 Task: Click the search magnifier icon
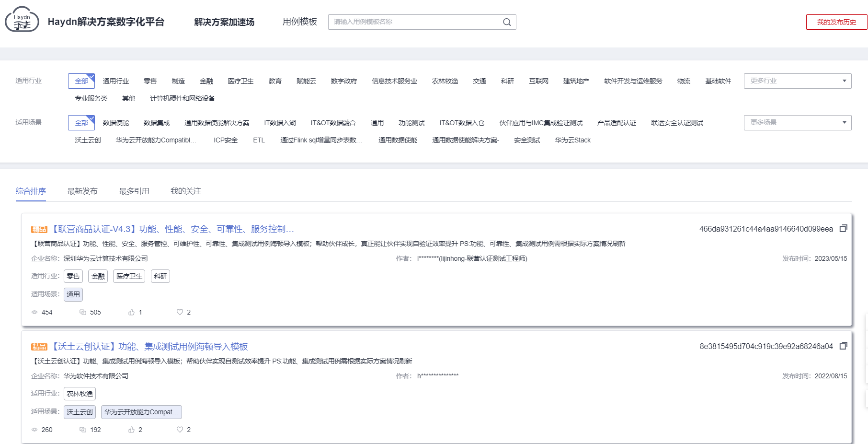[x=507, y=22]
